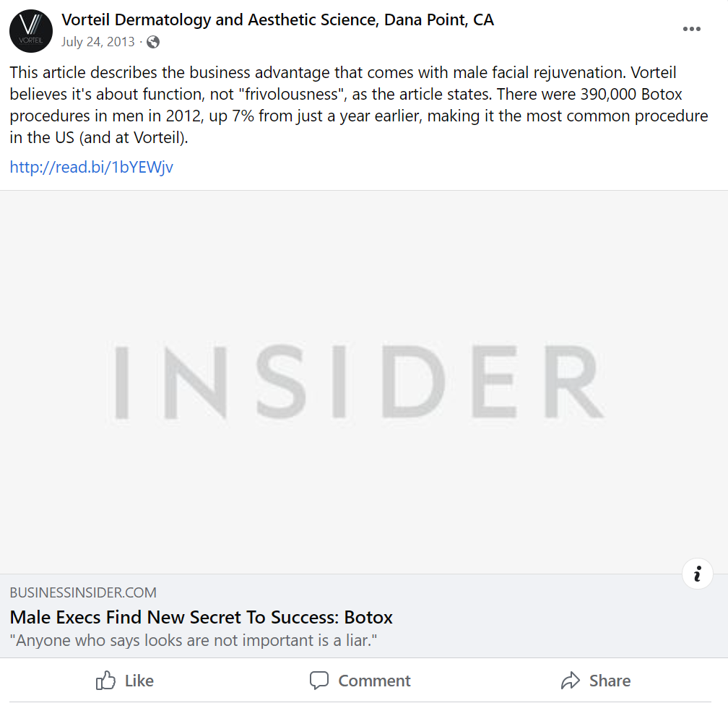Open the three-dot post options menu
Viewport: 728px width, 703px height.
[x=691, y=29]
